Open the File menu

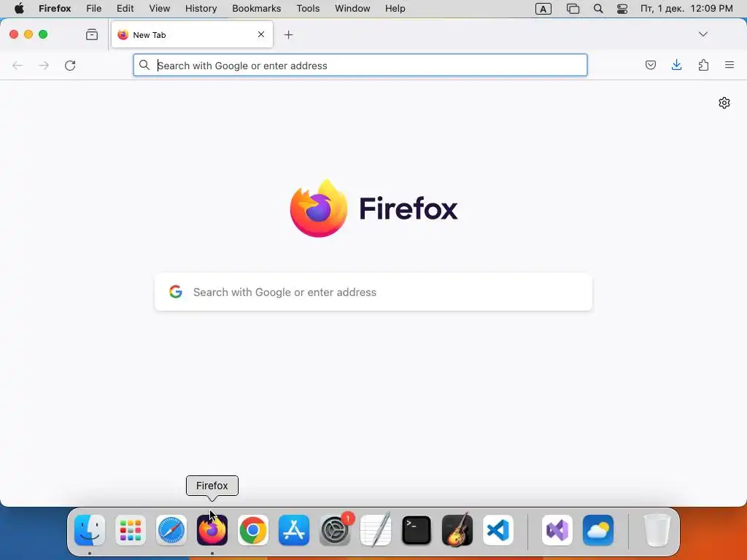click(94, 9)
